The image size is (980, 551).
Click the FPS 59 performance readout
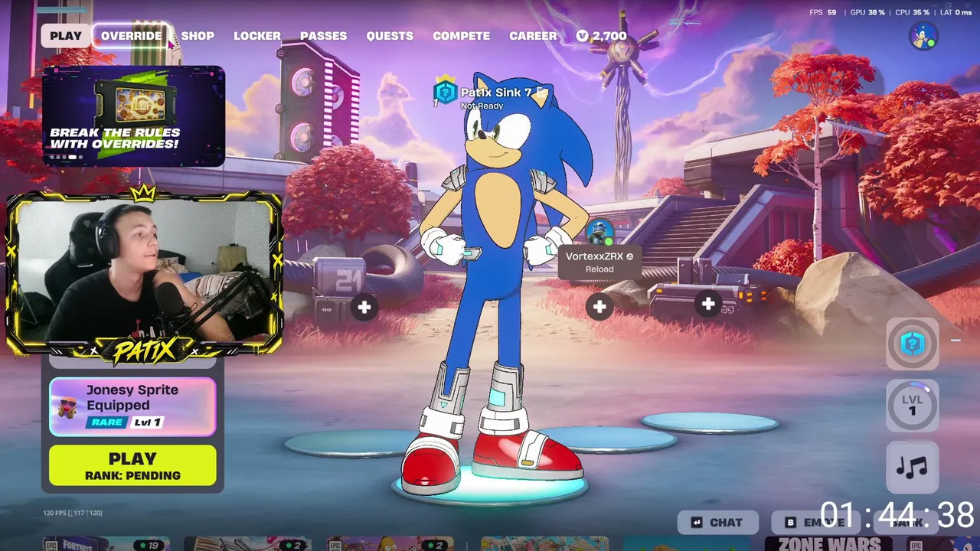tap(822, 12)
